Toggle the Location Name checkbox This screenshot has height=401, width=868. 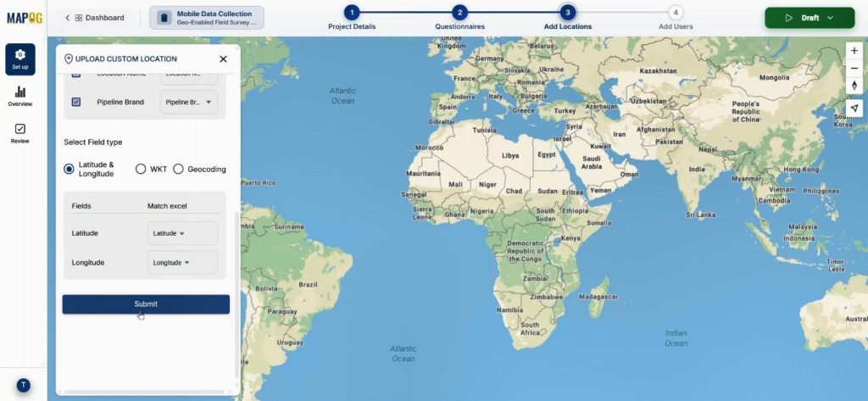pos(76,74)
